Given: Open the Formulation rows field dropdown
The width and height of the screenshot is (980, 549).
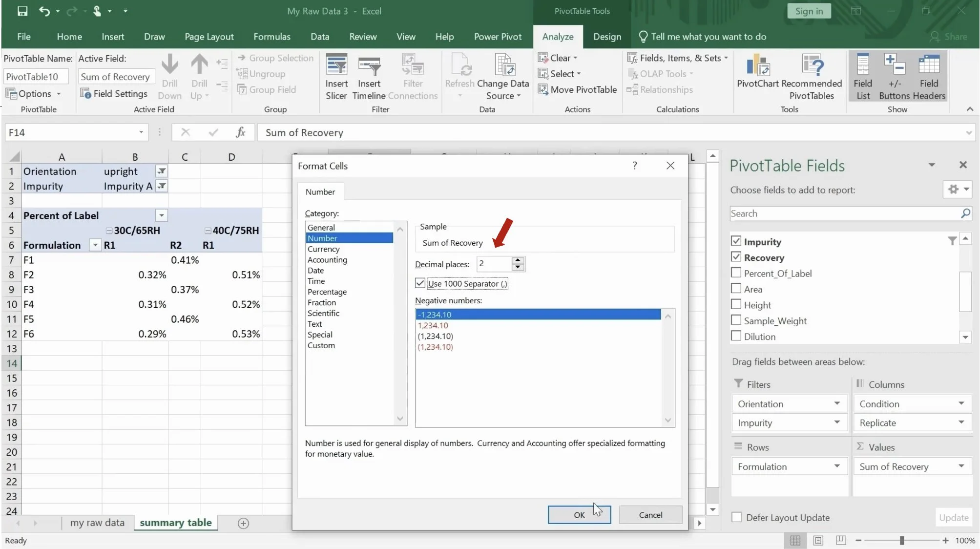Looking at the screenshot, I should click(836, 466).
